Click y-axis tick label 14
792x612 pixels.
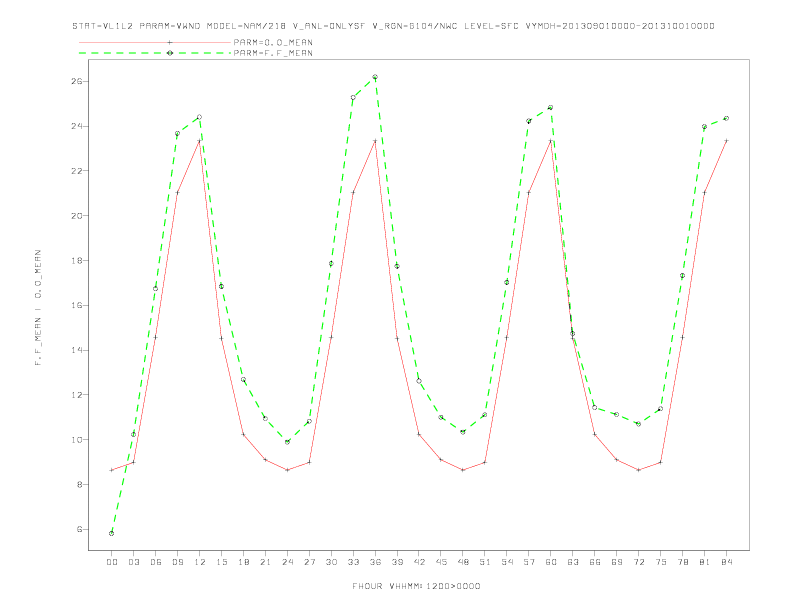coord(77,350)
